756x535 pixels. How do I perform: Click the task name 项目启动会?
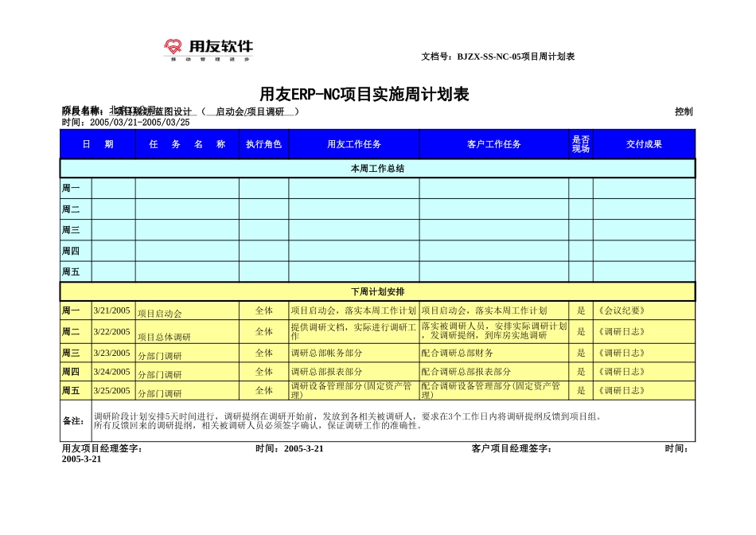tap(160, 314)
